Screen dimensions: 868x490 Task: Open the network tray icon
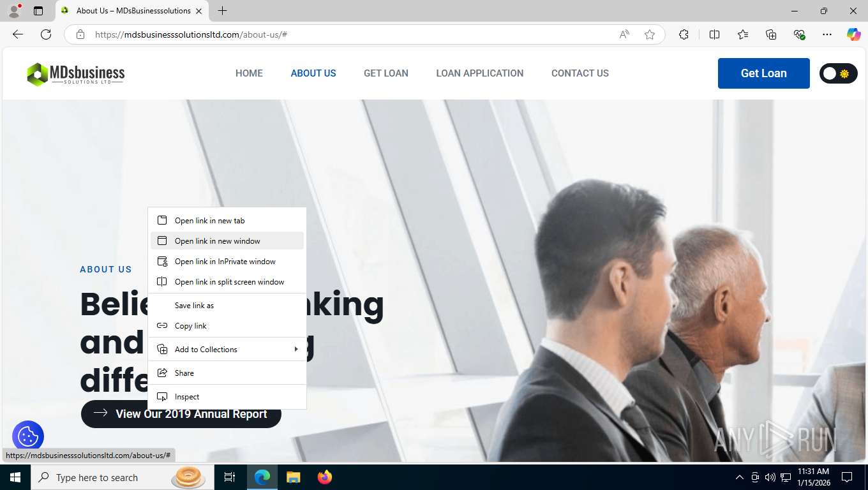tap(786, 477)
